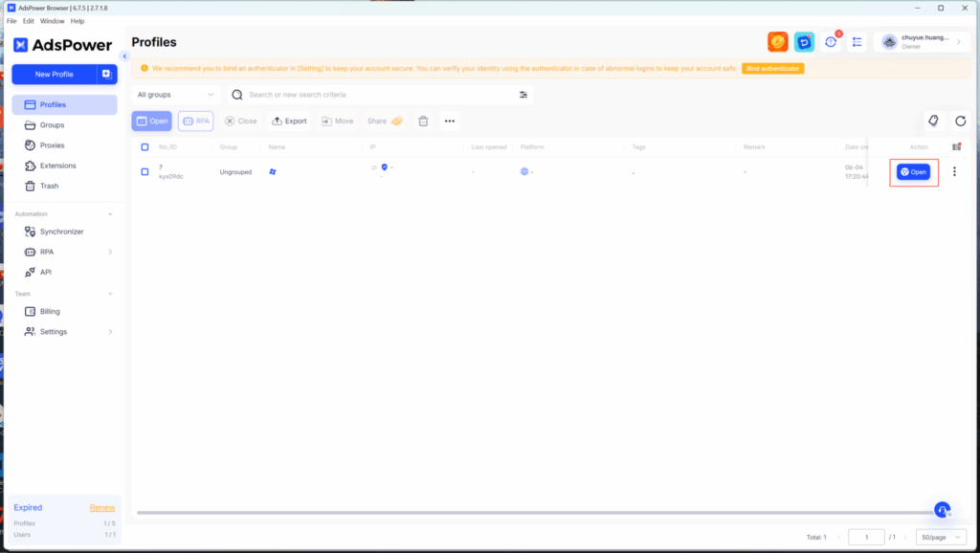The image size is (980, 553).
Task: Click the Last opened column header
Action: [489, 146]
